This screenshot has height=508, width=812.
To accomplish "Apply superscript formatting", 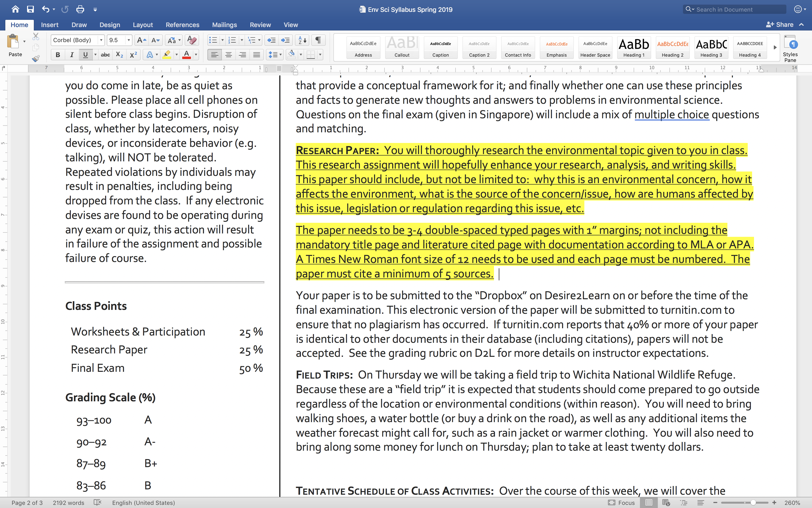I will click(x=134, y=55).
